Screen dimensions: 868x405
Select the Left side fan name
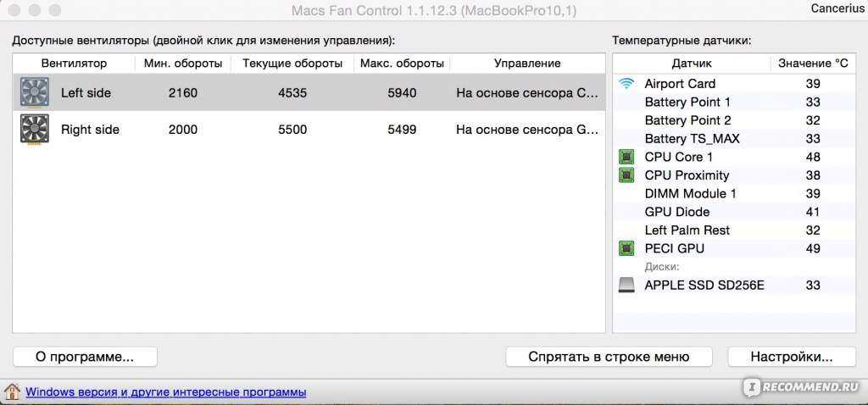pos(86,93)
